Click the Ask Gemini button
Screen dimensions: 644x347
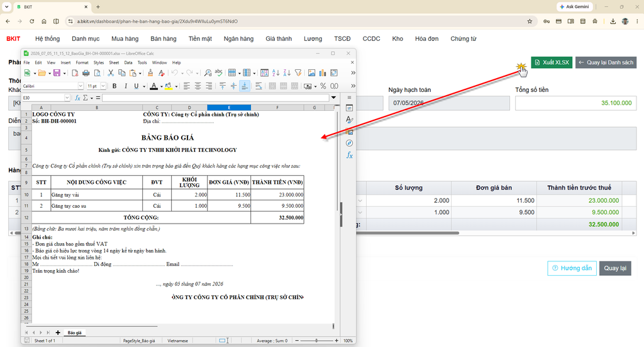pos(574,6)
